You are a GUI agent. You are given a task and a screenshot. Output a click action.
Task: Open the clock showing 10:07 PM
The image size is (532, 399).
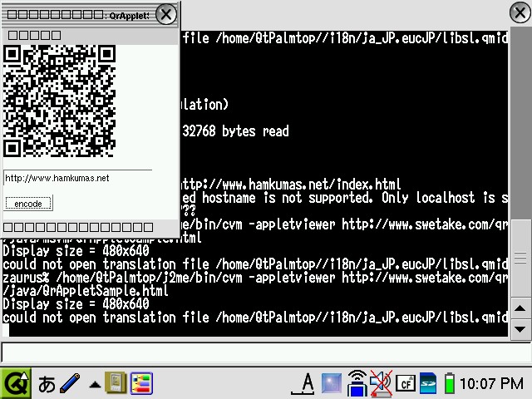point(491,384)
